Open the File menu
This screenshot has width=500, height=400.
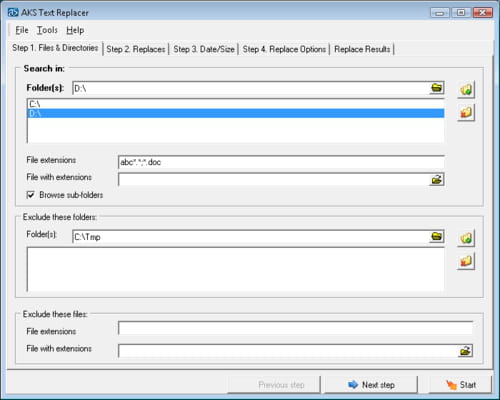[22, 30]
